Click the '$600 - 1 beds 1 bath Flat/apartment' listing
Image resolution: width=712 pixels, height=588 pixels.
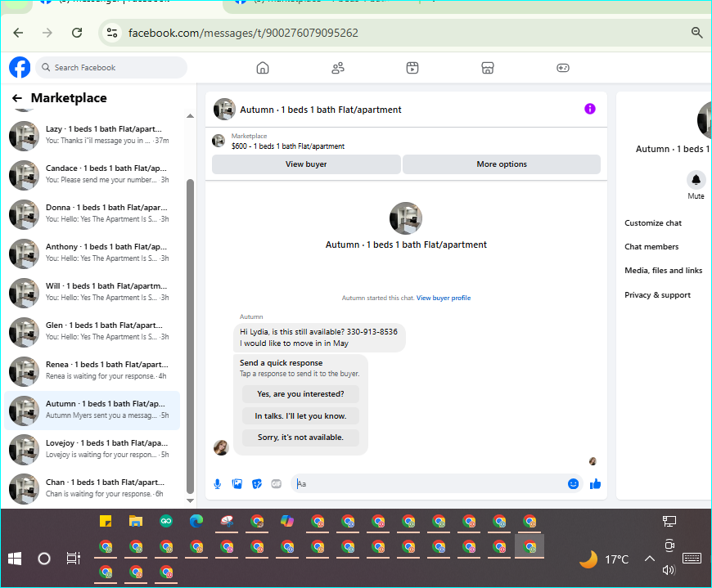[288, 146]
